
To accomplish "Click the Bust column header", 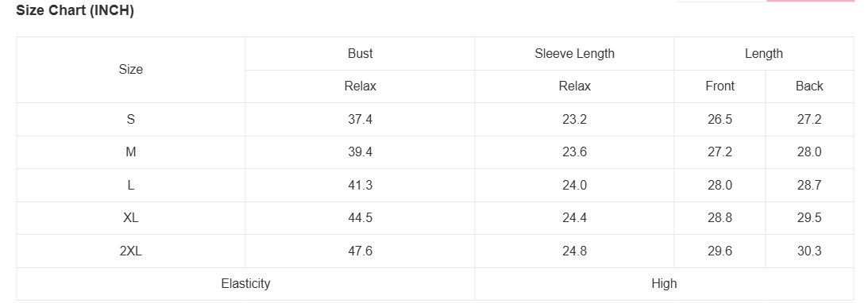I will pyautogui.click(x=360, y=54).
